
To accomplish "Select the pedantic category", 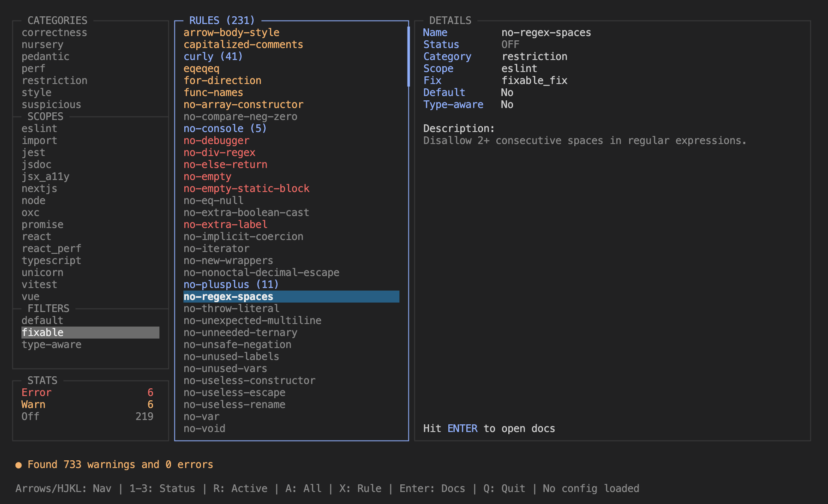I will [x=45, y=56].
